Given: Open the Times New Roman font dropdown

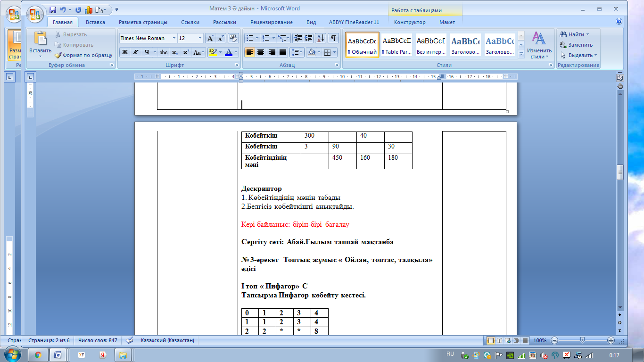Looking at the screenshot, I should (x=174, y=38).
